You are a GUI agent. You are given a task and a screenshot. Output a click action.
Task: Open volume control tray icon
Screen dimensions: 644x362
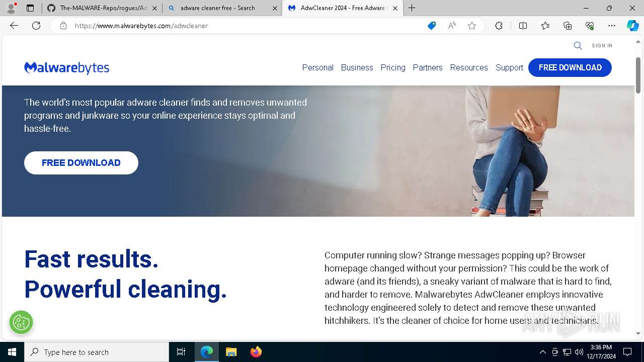click(579, 352)
